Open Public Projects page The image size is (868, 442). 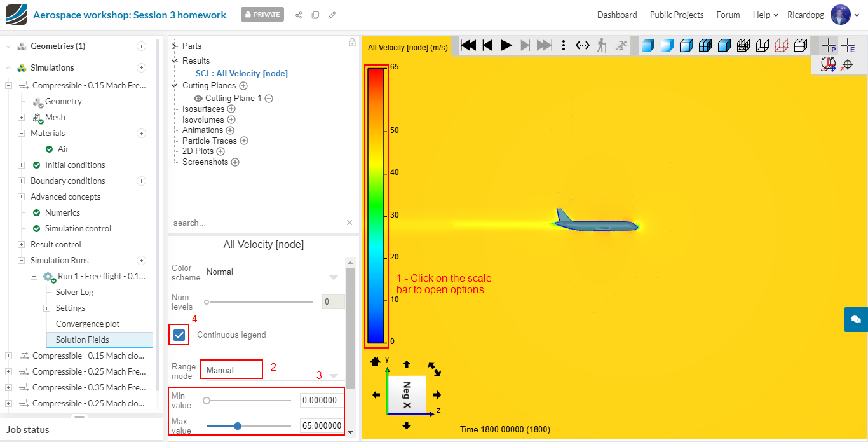(677, 15)
